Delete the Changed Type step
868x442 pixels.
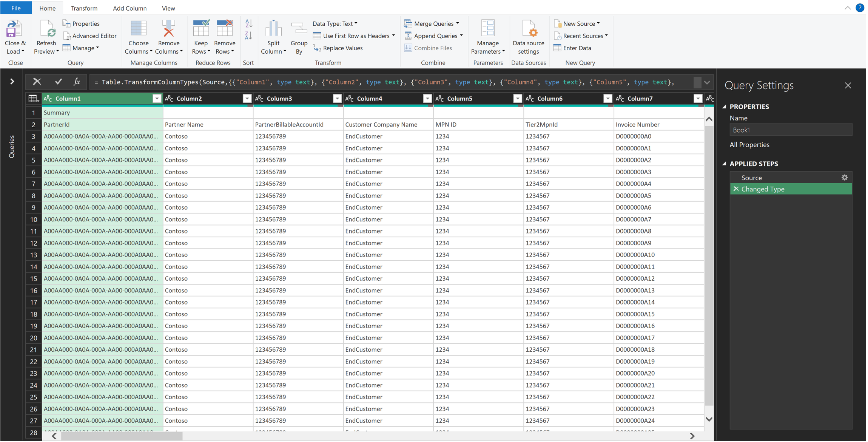(x=736, y=189)
